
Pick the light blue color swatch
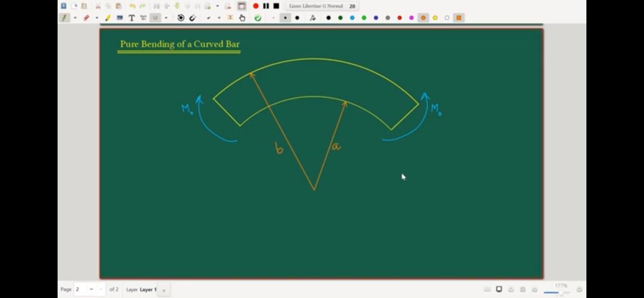(352, 18)
